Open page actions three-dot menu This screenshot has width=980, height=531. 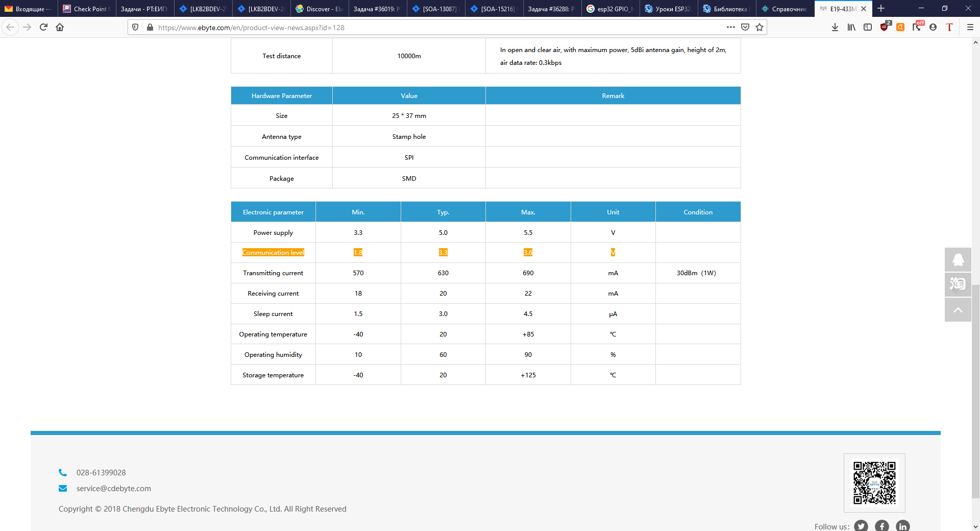point(731,27)
